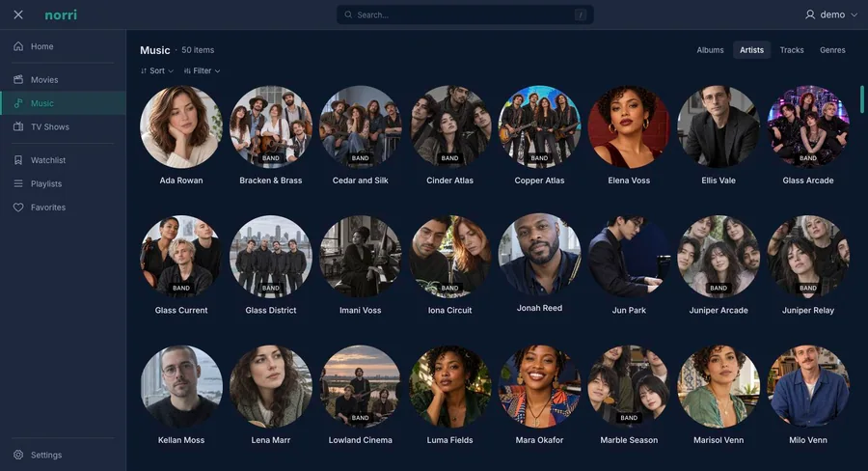Open Copper Atlas band photo
This screenshot has width=868, height=471.
click(540, 126)
